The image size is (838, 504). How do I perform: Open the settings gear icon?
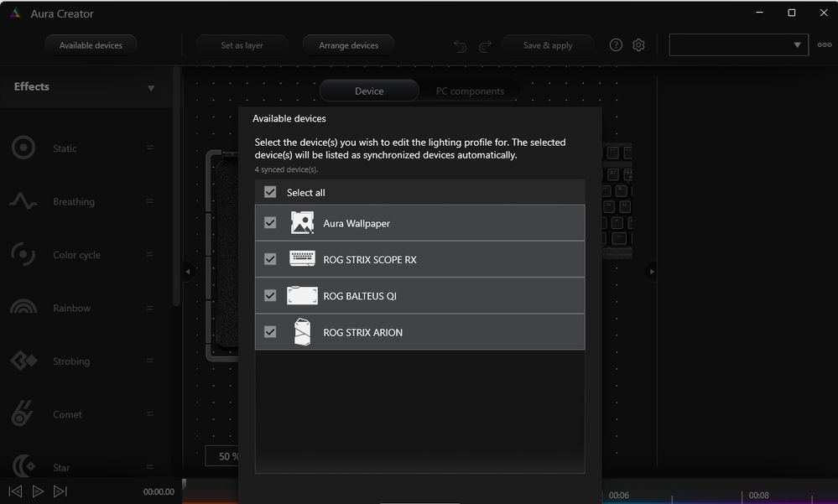point(638,45)
